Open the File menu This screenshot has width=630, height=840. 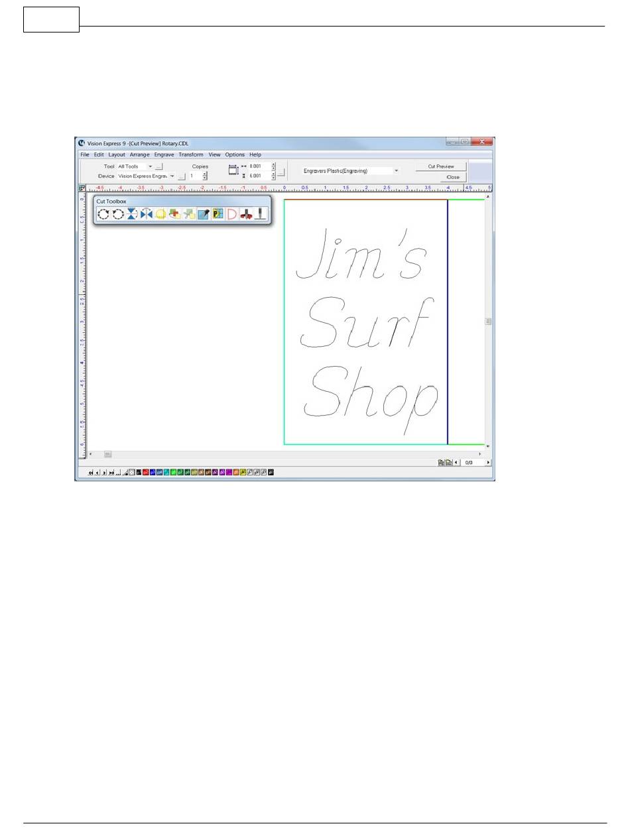85,154
